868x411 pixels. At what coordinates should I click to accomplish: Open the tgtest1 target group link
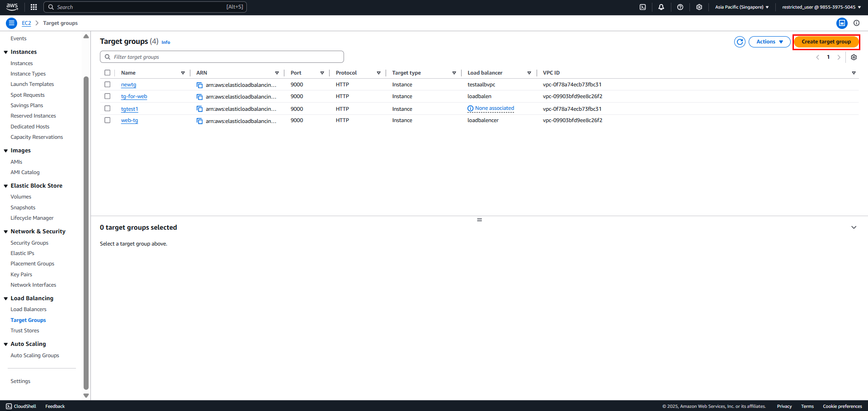[x=129, y=109]
